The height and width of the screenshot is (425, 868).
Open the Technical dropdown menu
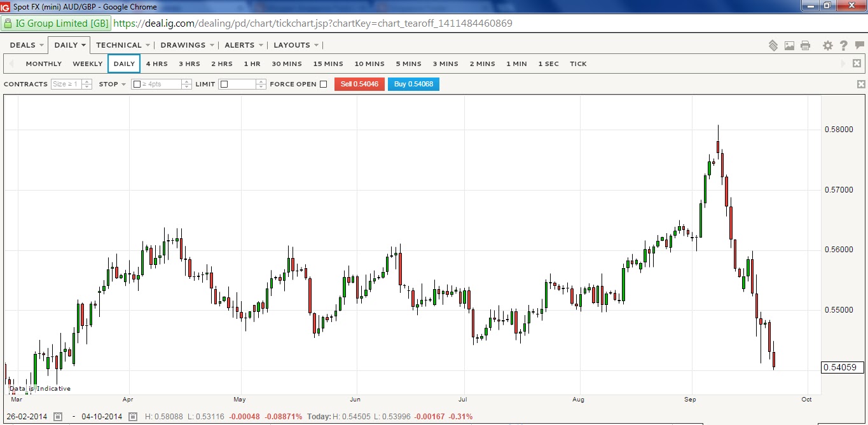point(123,45)
